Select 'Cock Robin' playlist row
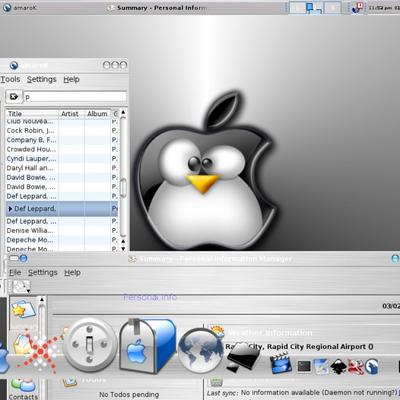 click(x=62, y=130)
